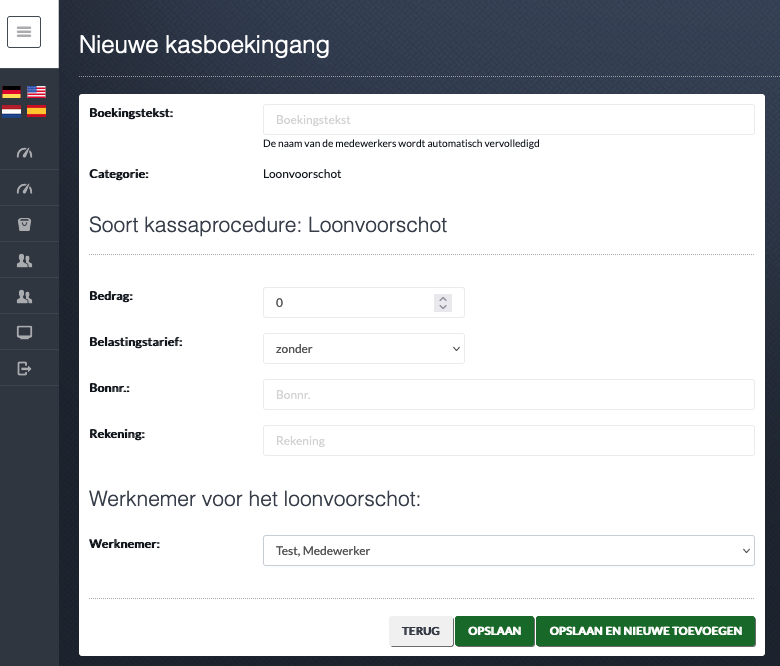Open the second dashboard gauge icon
This screenshot has height=666, width=780.
pos(24,189)
